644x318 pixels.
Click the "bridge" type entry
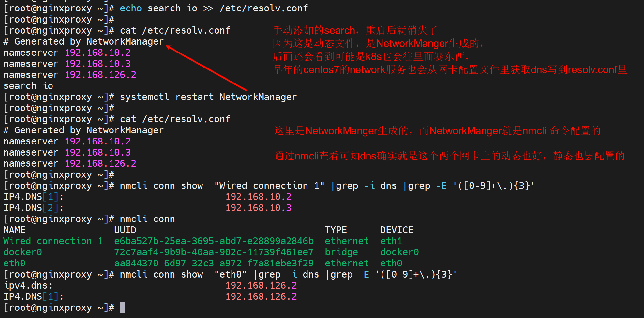pos(341,252)
